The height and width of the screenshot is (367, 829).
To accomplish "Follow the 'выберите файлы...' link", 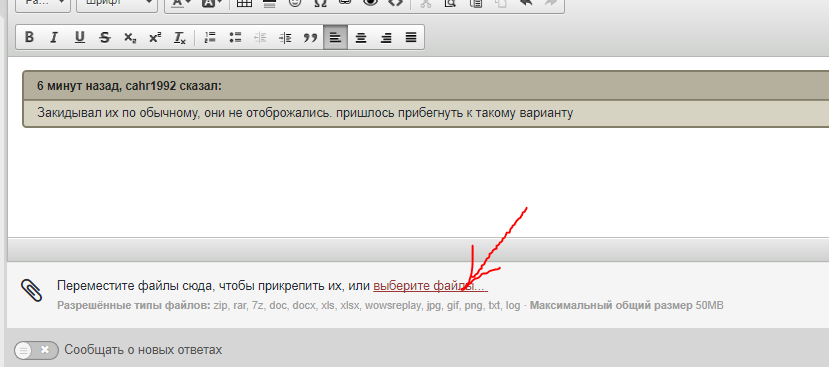I will click(430, 286).
